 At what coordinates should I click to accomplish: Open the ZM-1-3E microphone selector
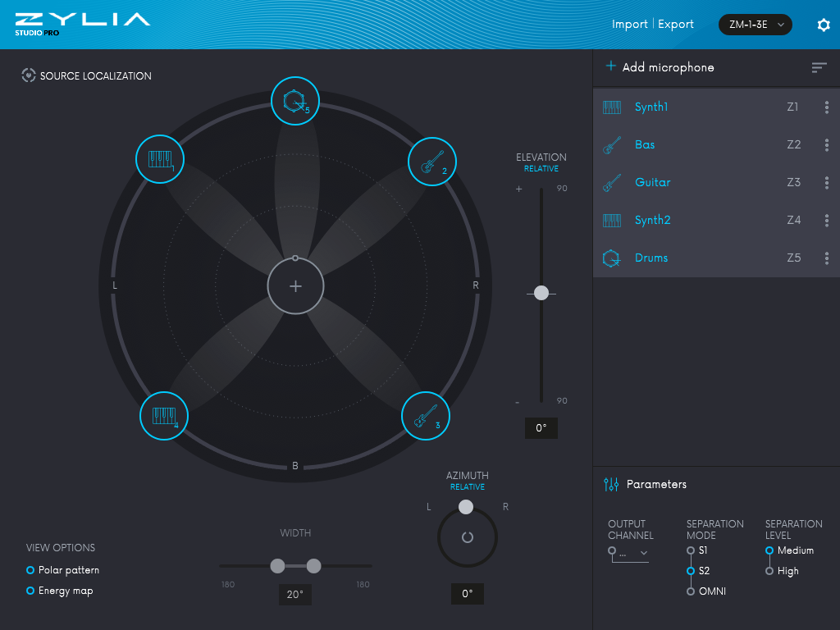[755, 25]
